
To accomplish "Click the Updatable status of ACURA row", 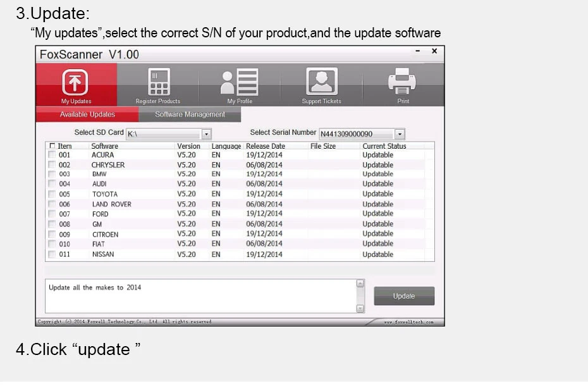I will click(377, 154).
